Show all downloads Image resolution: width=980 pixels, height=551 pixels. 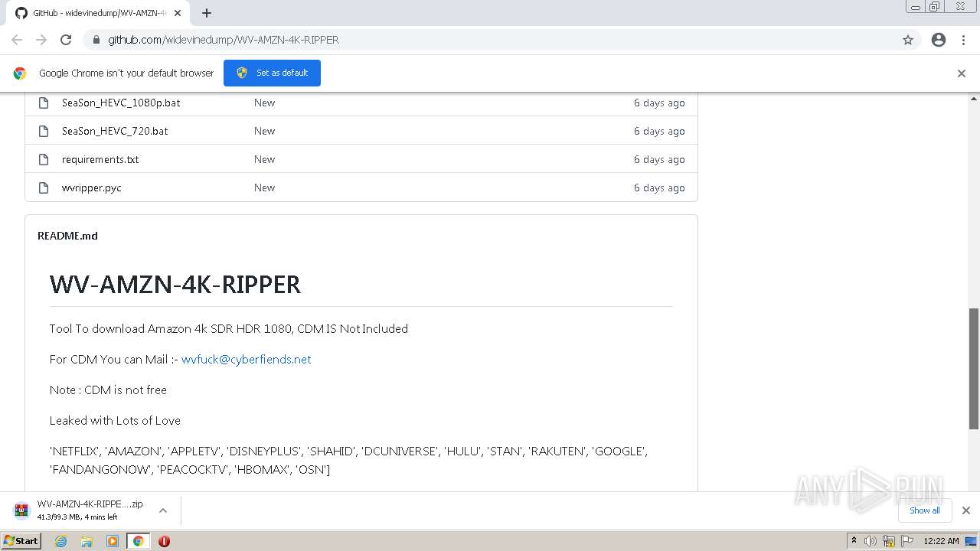[x=924, y=510]
